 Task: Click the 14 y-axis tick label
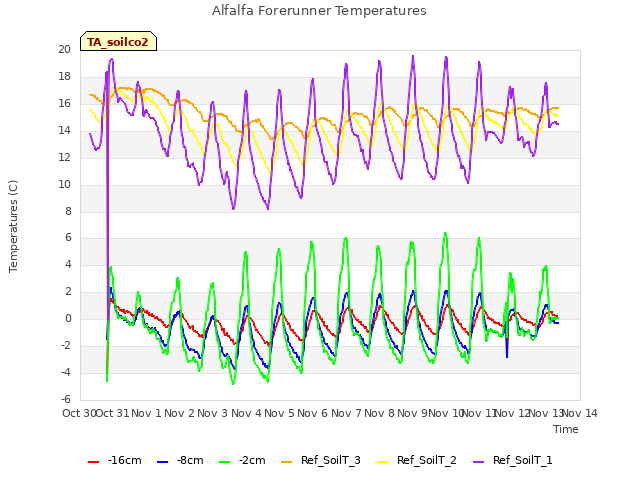[64, 131]
